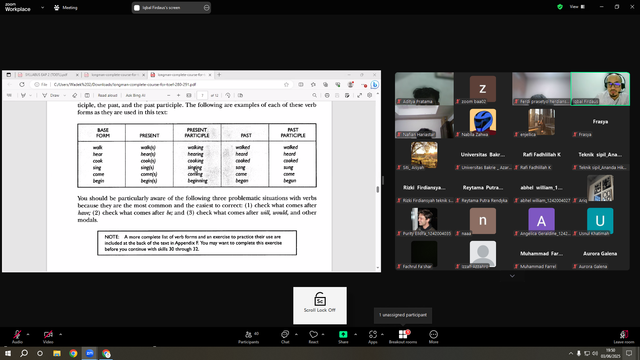The width and height of the screenshot is (640, 360).
Task: Show hidden system tray icons
Action: (x=571, y=353)
